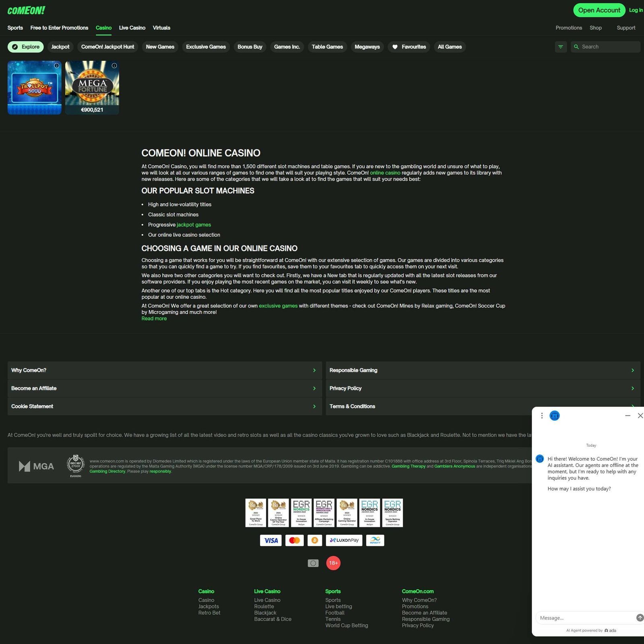Click the Open Account button

click(x=599, y=10)
